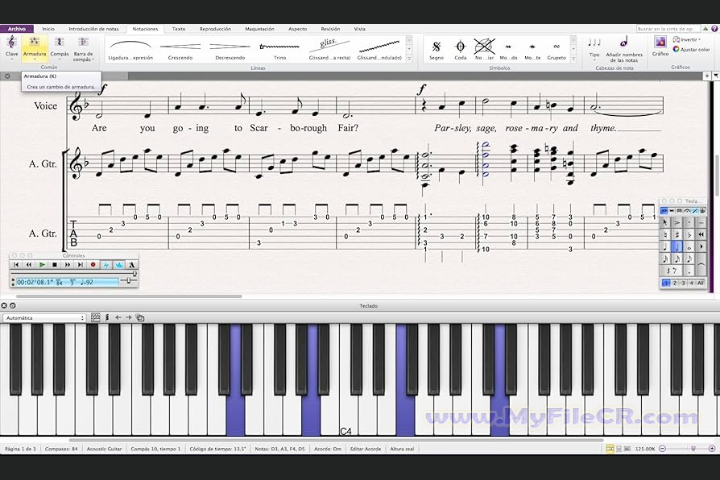
Task: Expand the Líneas gallery with bottom arrow
Action: point(409,59)
